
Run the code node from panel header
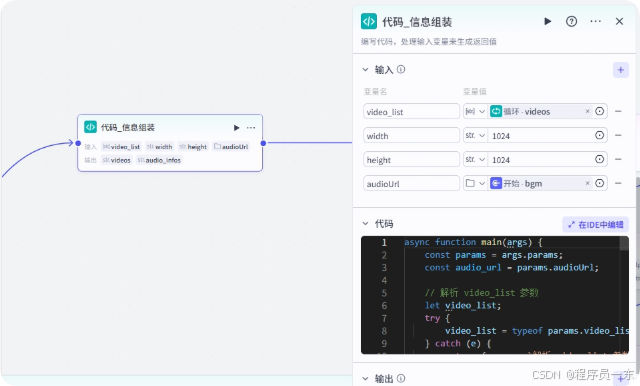[x=548, y=21]
